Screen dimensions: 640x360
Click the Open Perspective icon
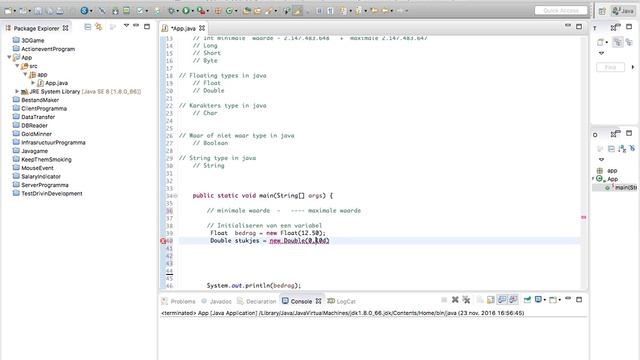pos(602,11)
